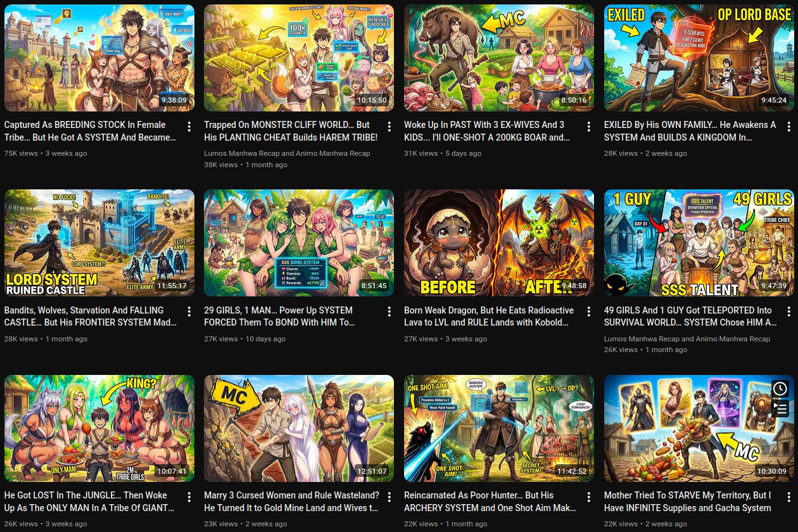Open three-dot menu for "Trapped On MONSTER CLIFF WORLD" video
This screenshot has height=532, width=798.
tap(389, 126)
